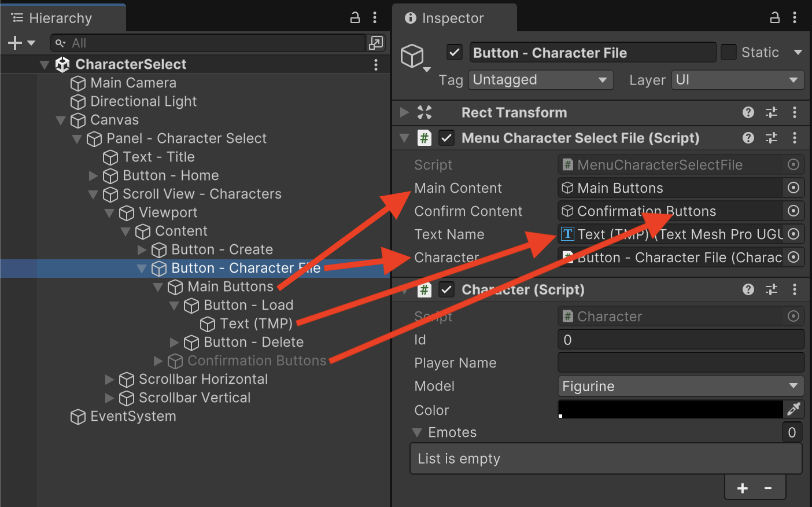Screen dimensions: 812x507
Task: Disable the Button - Character File active checkbox
Action: (x=455, y=52)
